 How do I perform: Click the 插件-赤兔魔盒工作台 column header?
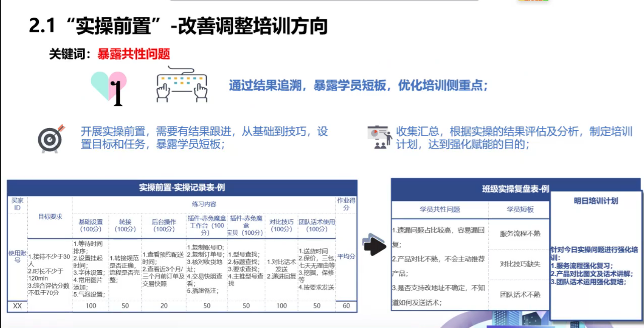(206, 225)
